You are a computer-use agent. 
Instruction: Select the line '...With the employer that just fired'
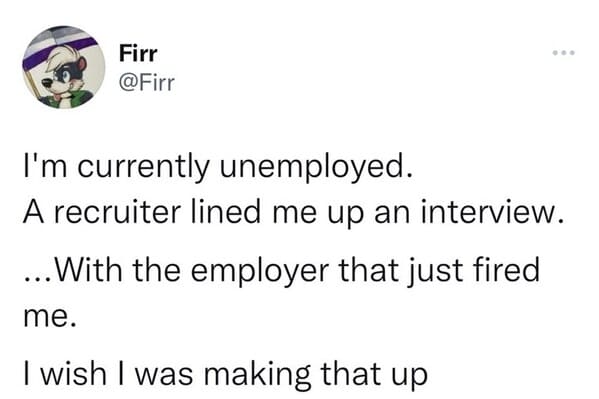(x=282, y=271)
